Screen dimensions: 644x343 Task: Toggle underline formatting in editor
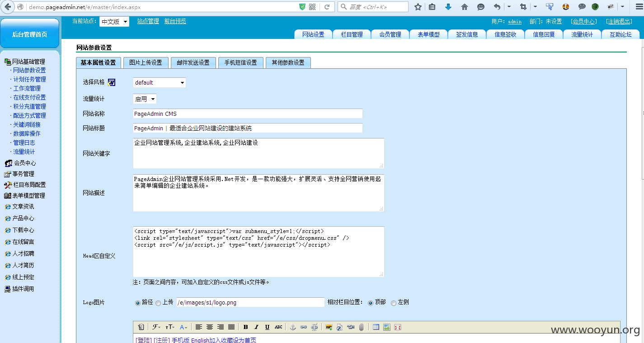tap(268, 327)
